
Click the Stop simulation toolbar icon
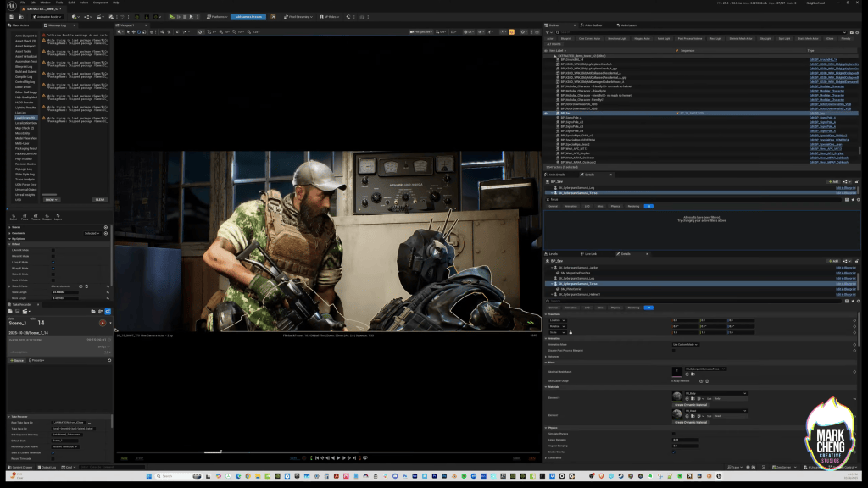[x=185, y=17]
